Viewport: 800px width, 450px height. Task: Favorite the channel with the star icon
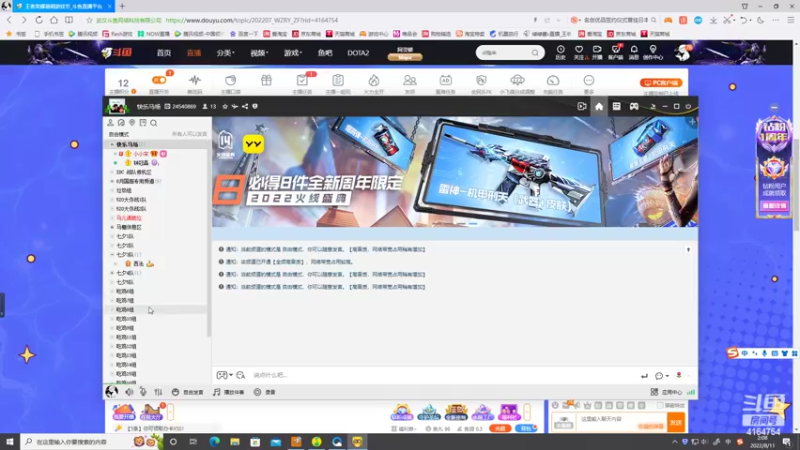tap(225, 107)
